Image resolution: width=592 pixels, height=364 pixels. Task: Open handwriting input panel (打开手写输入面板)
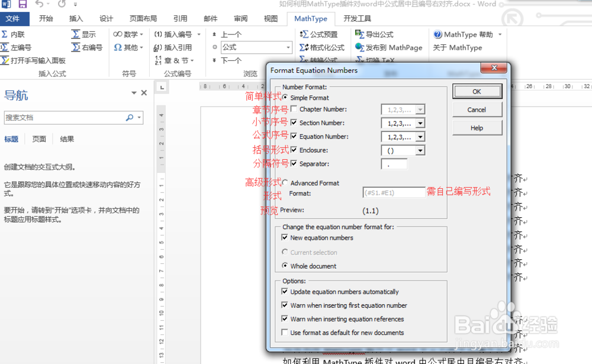[33, 60]
